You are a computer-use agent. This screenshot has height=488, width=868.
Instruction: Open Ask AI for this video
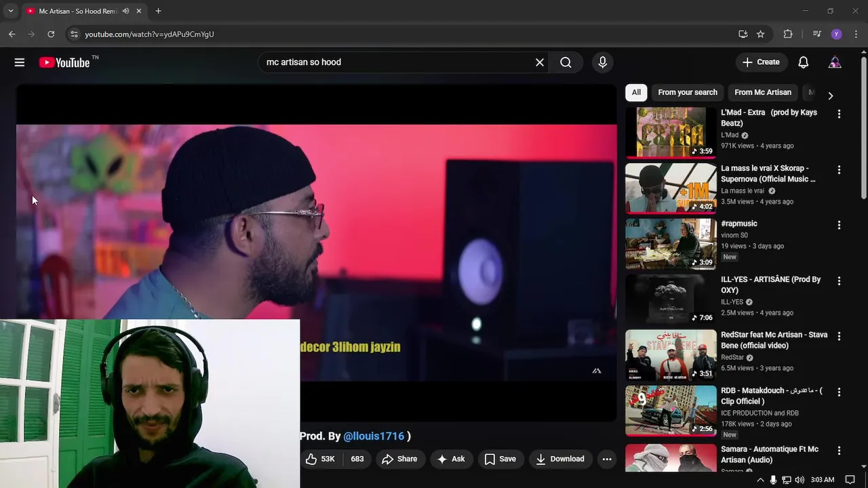coord(451,459)
